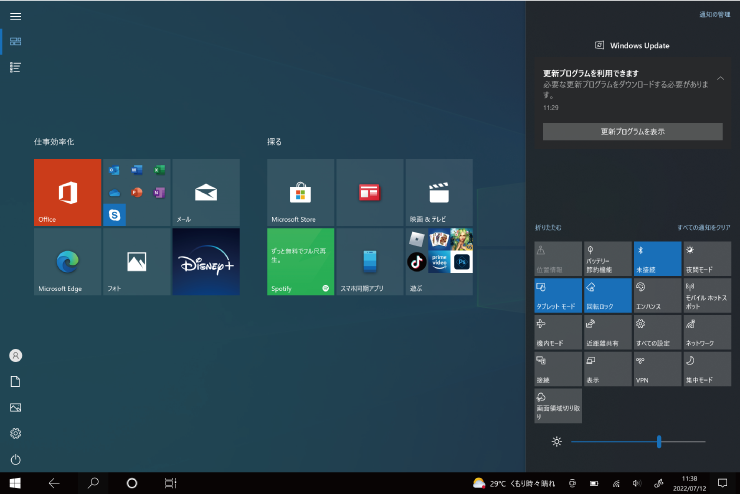Click the taskbar back arrow
This screenshot has height=495, width=740.
(x=54, y=483)
